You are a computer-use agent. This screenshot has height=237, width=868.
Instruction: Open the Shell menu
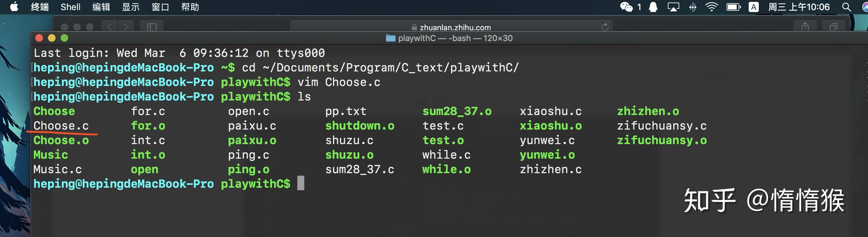coord(70,7)
